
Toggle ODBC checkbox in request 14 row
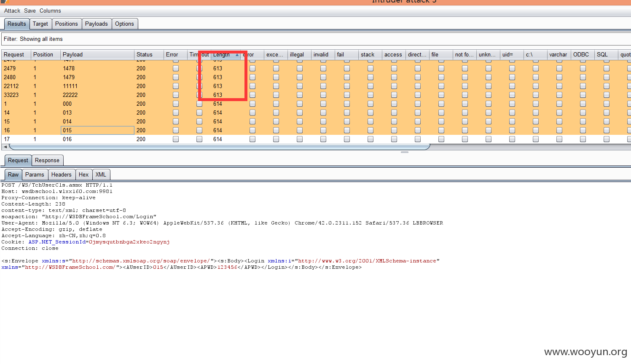(x=583, y=112)
